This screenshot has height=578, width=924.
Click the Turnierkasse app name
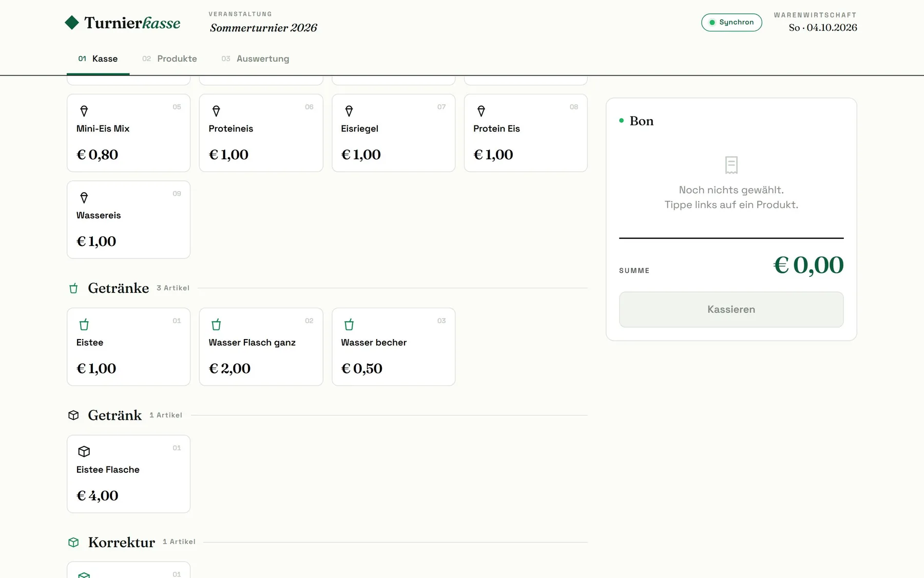click(132, 23)
